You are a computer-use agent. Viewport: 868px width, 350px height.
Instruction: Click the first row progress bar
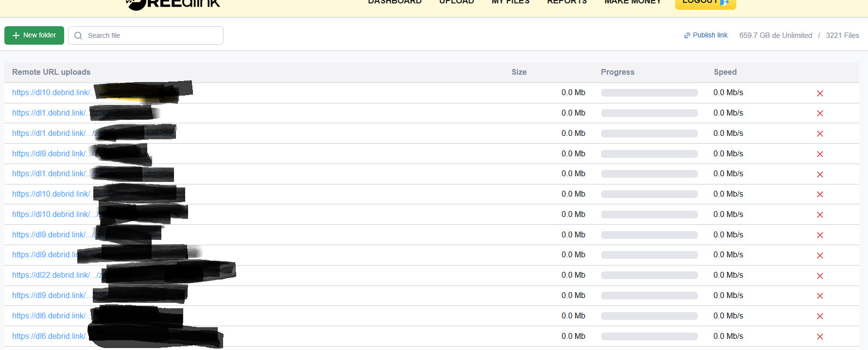coord(649,93)
